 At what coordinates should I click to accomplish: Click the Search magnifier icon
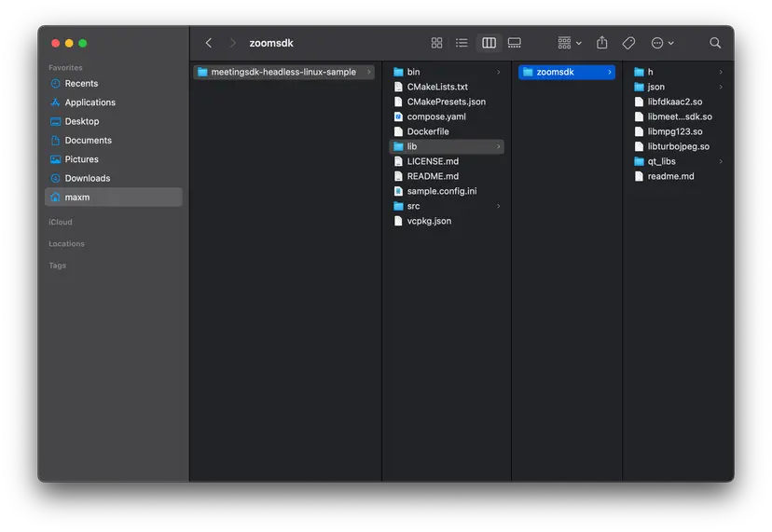715,43
